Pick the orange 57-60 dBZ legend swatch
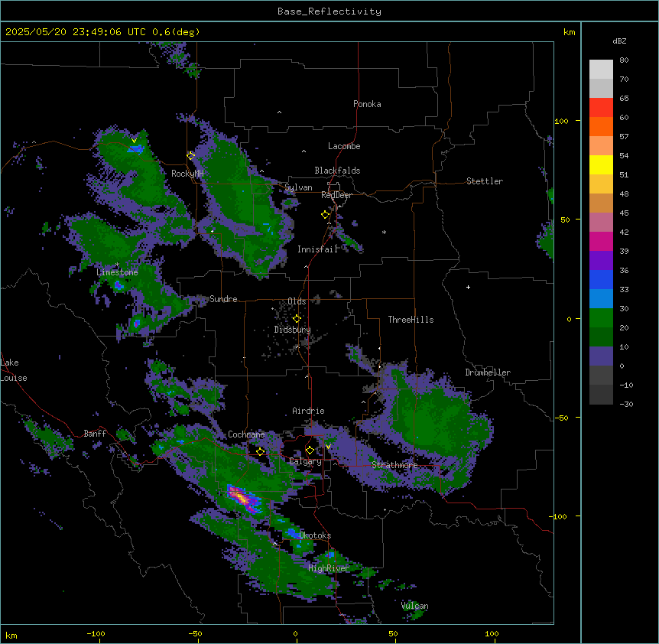The height and width of the screenshot is (644, 659). point(601,126)
